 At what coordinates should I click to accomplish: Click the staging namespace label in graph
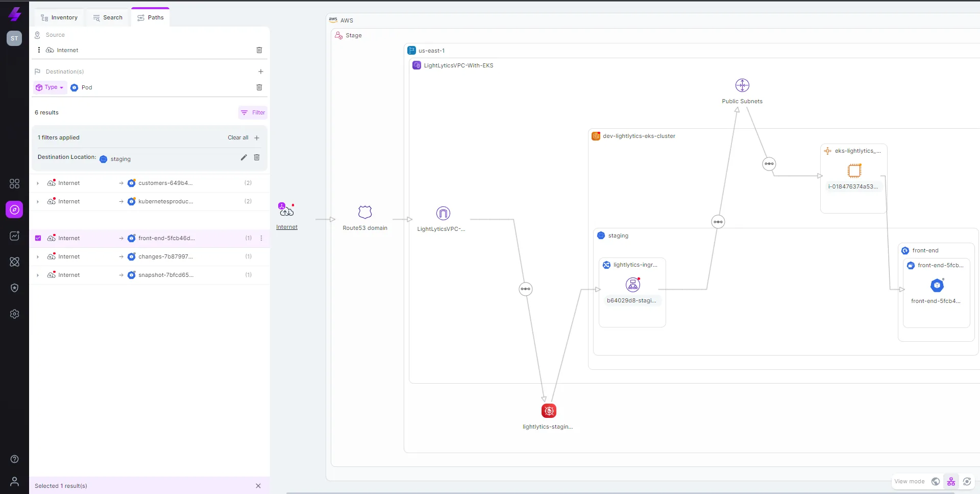pos(618,236)
